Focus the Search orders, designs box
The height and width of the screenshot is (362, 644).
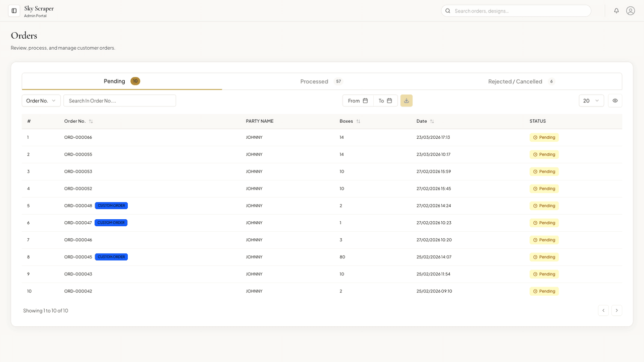(x=516, y=11)
